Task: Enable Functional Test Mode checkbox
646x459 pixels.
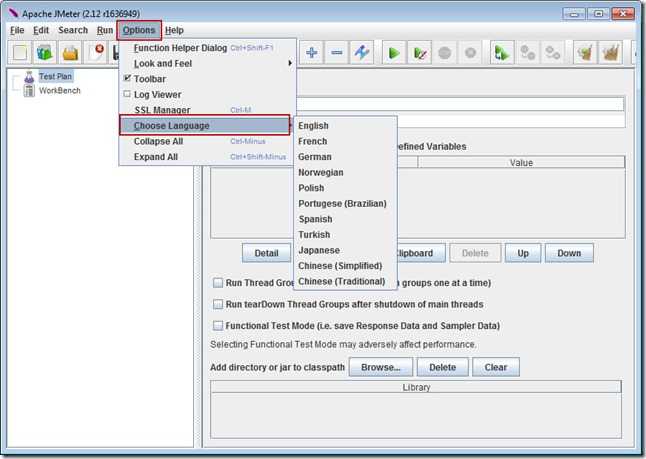Action: [218, 326]
